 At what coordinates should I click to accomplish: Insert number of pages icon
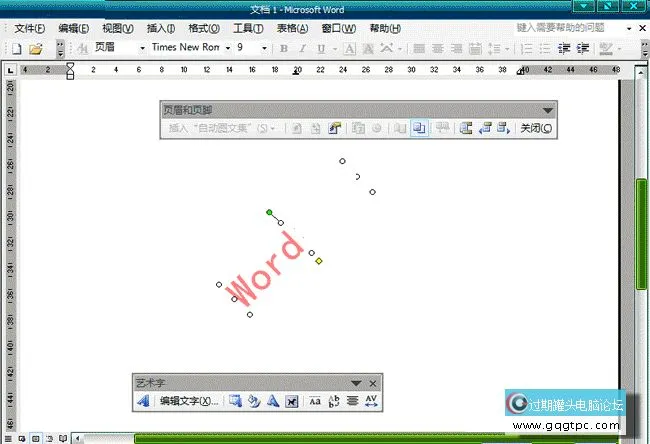coord(315,129)
